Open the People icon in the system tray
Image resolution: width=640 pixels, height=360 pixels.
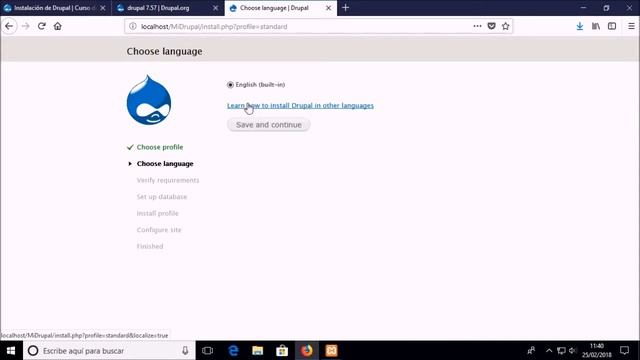point(531,351)
